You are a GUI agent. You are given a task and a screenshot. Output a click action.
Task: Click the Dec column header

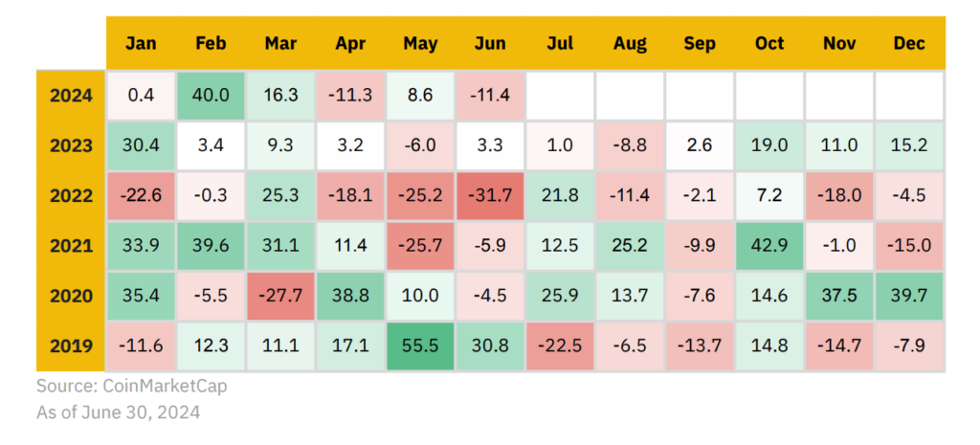coord(909,43)
